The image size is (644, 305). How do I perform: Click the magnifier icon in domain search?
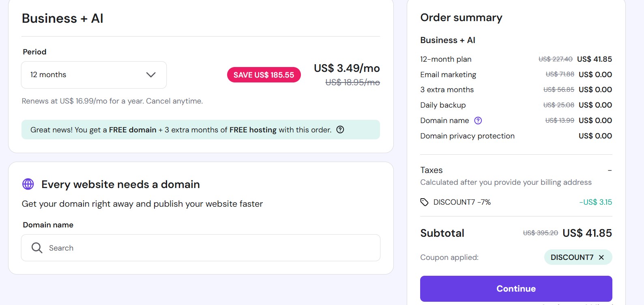37,248
